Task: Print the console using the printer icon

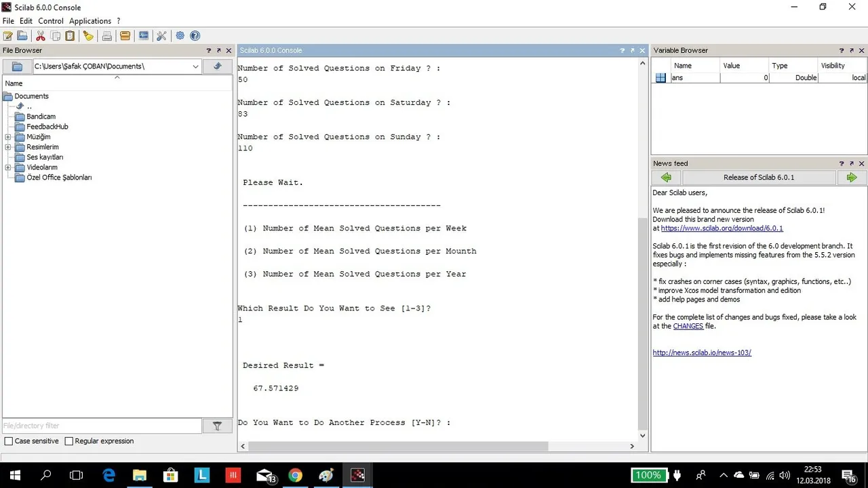Action: [x=107, y=36]
